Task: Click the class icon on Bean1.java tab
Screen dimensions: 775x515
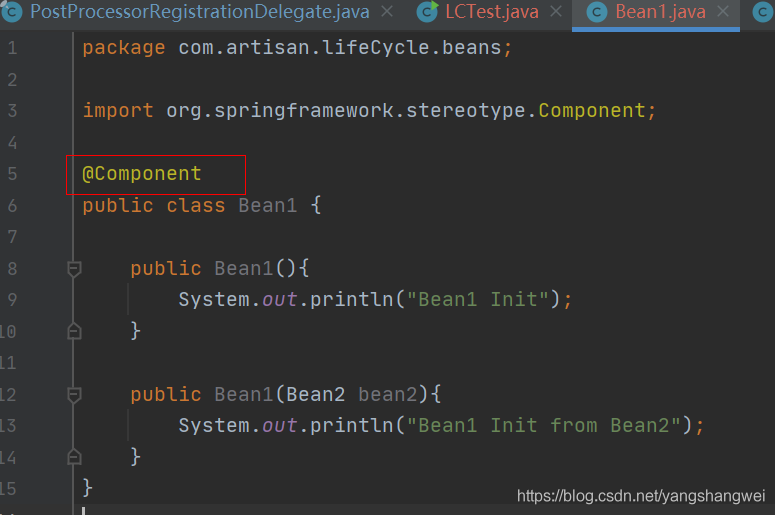Action: pos(597,12)
